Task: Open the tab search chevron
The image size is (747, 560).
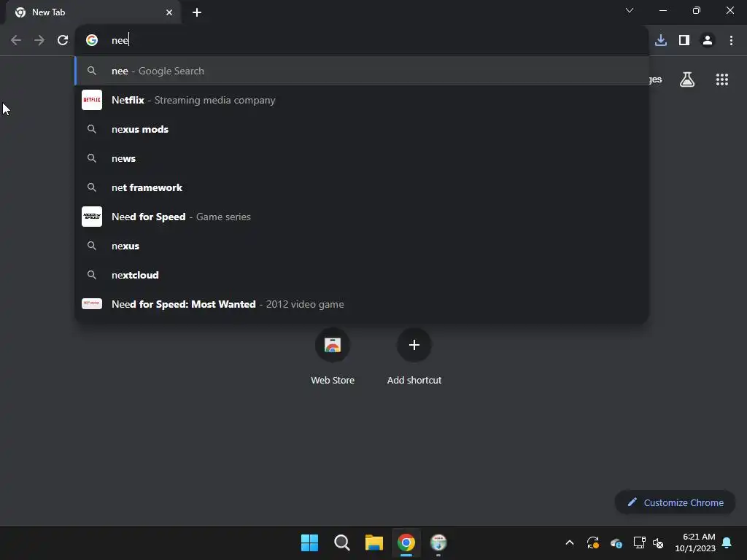Action: click(630, 10)
